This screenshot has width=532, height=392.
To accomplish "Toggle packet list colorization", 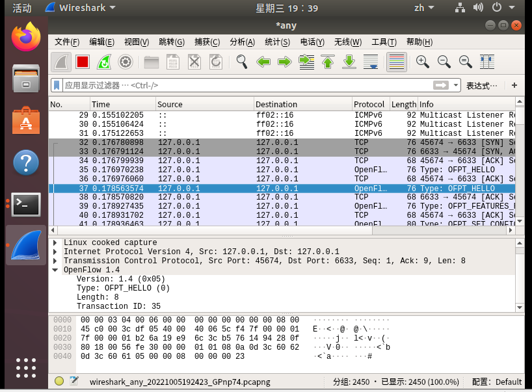I will coord(397,62).
